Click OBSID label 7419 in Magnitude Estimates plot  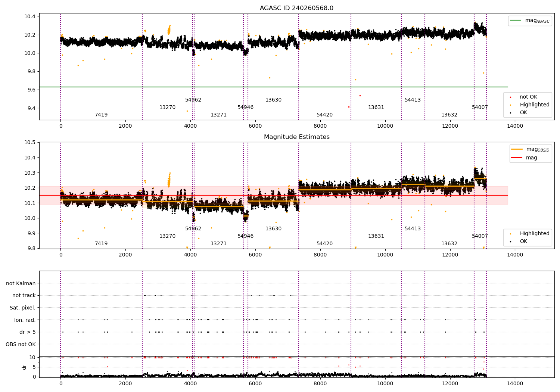[x=101, y=244]
